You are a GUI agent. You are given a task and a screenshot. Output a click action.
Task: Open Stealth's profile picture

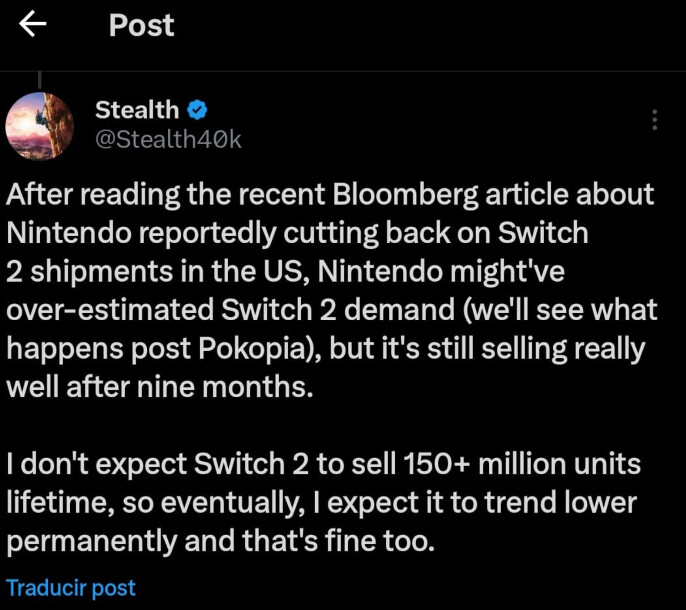point(40,126)
